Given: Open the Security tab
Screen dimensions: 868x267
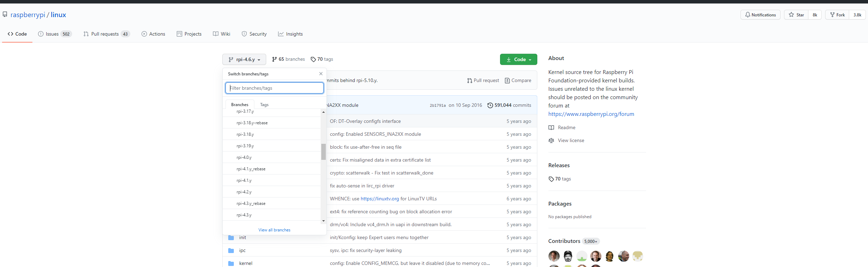Looking at the screenshot, I should [254, 34].
